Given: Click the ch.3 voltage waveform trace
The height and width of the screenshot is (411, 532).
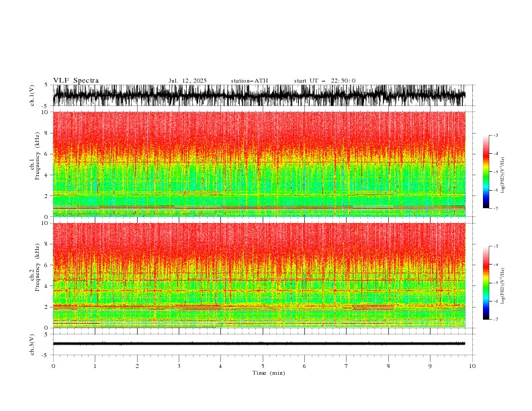Looking at the screenshot, I should (x=259, y=344).
